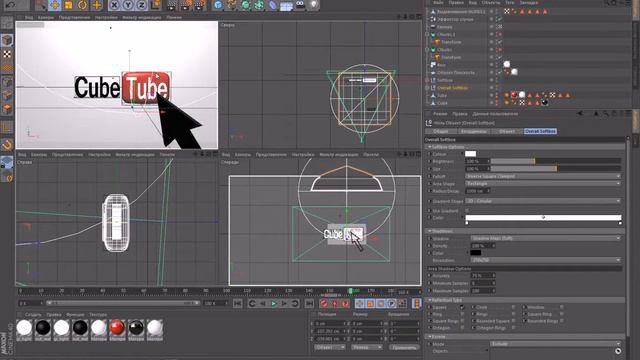Screen dimensions: 640x360
Task: Open the Exclude Mode dropdown
Action: [555, 344]
